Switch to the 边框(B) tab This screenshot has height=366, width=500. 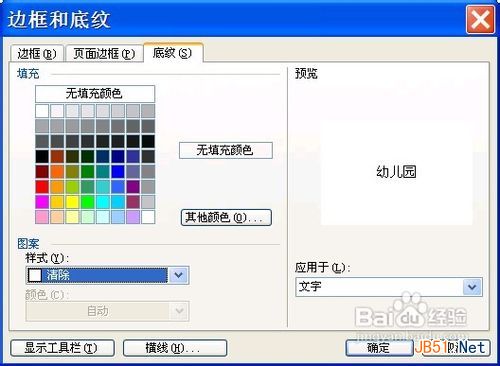click(x=36, y=53)
